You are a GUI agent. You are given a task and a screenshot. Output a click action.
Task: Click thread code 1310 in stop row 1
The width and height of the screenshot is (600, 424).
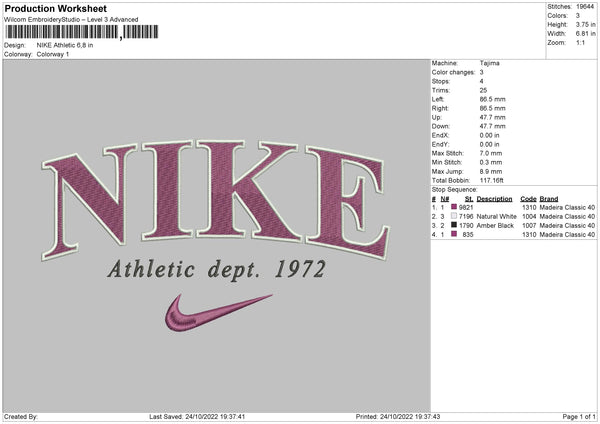click(529, 207)
